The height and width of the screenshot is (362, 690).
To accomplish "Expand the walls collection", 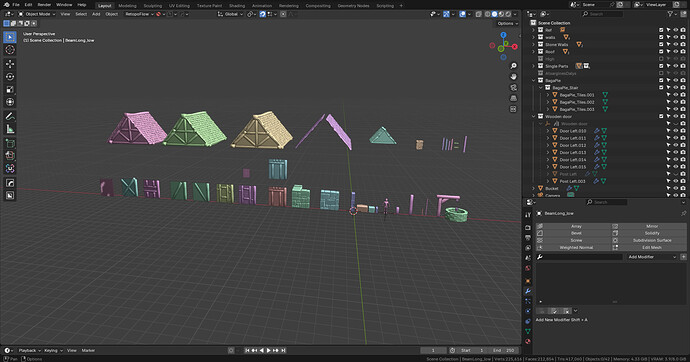I will tap(534, 37).
